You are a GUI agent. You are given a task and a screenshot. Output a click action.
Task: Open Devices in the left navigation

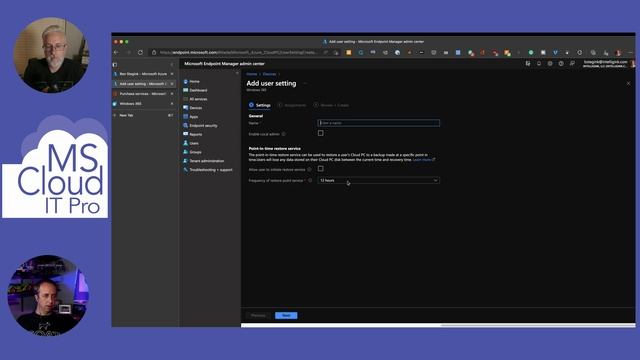point(196,108)
